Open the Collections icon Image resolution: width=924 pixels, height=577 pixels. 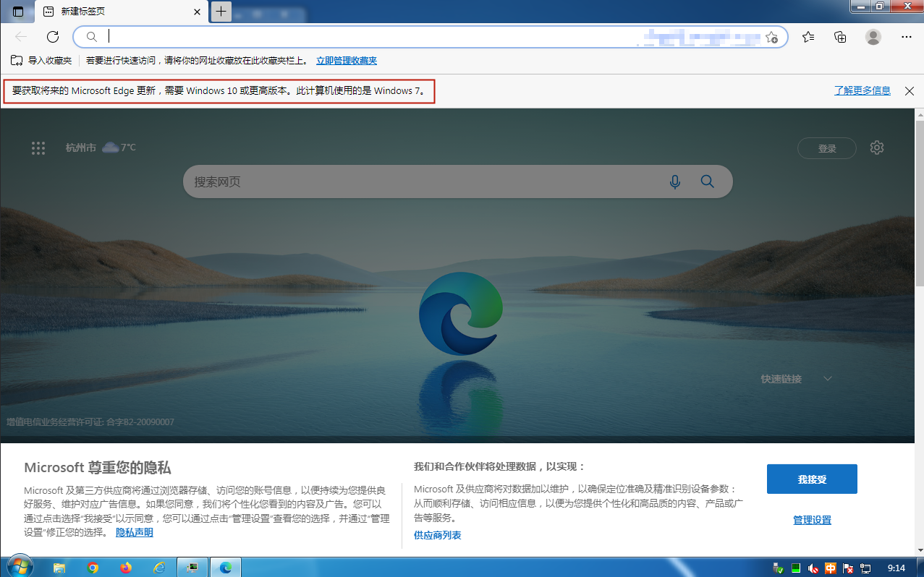click(840, 37)
